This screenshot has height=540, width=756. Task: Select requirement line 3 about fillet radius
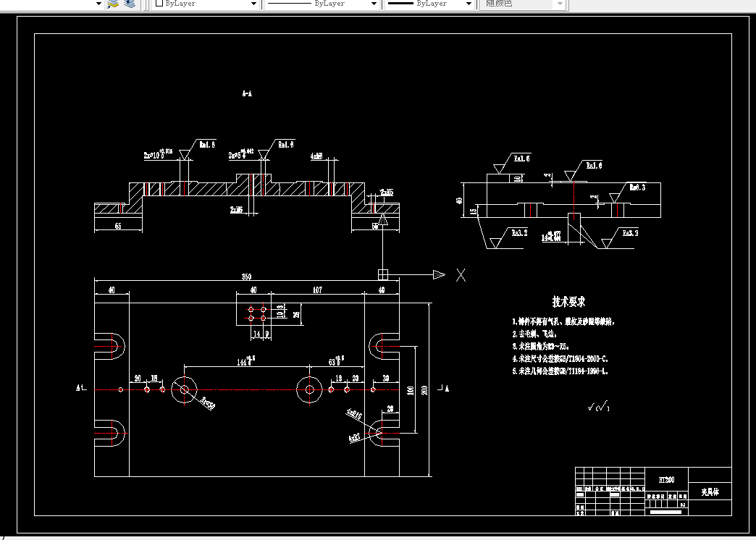pos(540,346)
